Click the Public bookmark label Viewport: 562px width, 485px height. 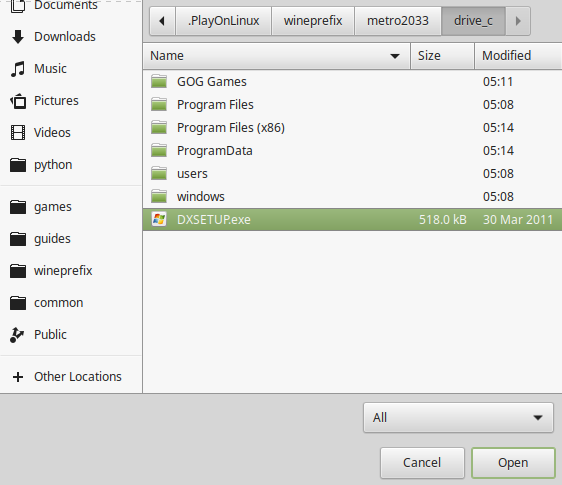coord(50,335)
